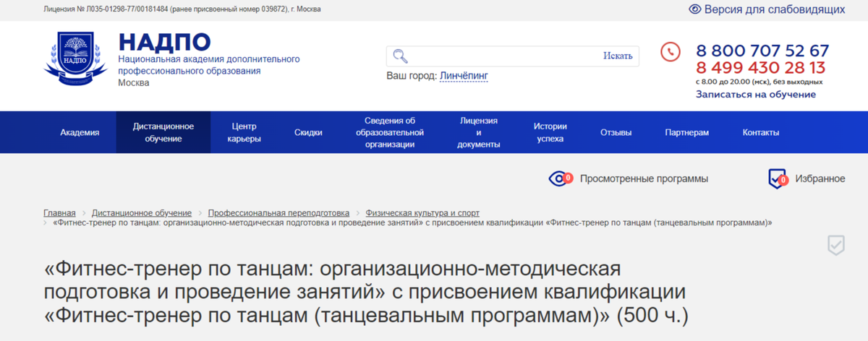Screen dimensions: 868x341
Task: Add program to favorites via gray shield icon
Action: pos(835,245)
